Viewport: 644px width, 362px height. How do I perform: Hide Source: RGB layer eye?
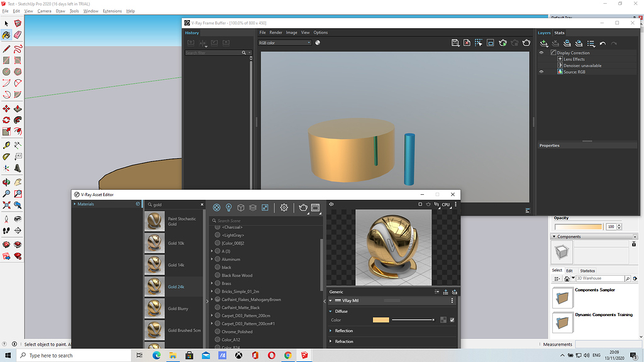coord(541,72)
